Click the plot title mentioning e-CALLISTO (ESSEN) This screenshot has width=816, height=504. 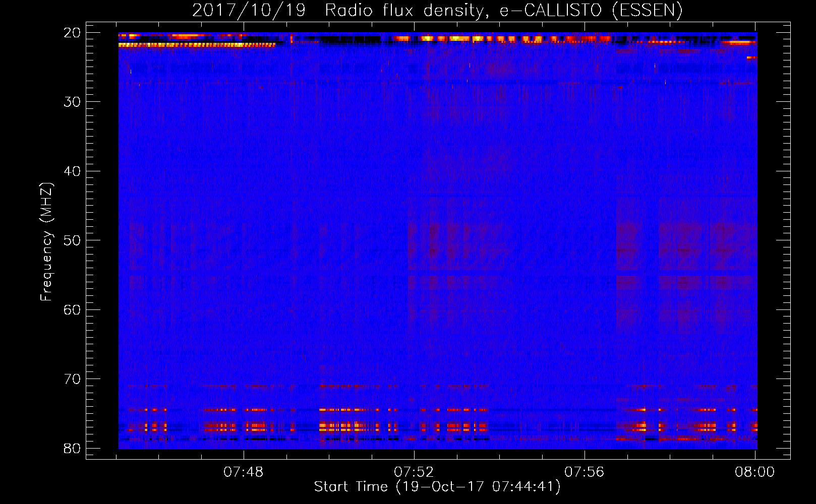pos(437,10)
